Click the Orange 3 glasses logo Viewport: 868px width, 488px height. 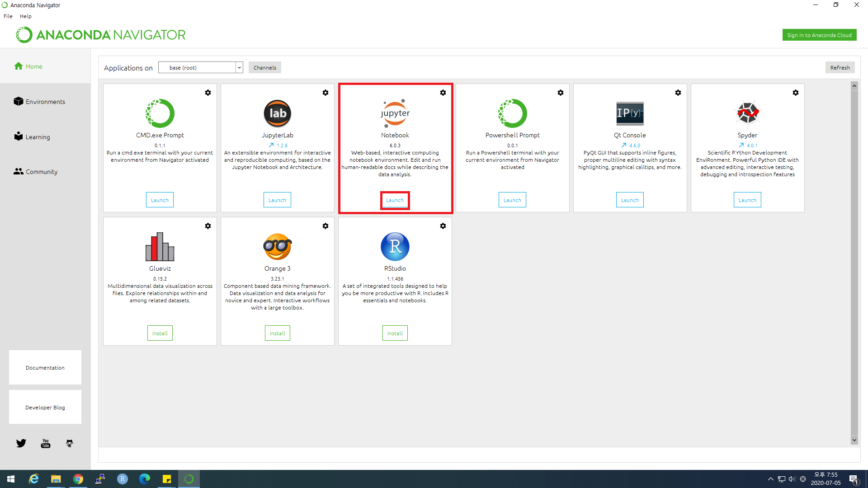click(278, 247)
